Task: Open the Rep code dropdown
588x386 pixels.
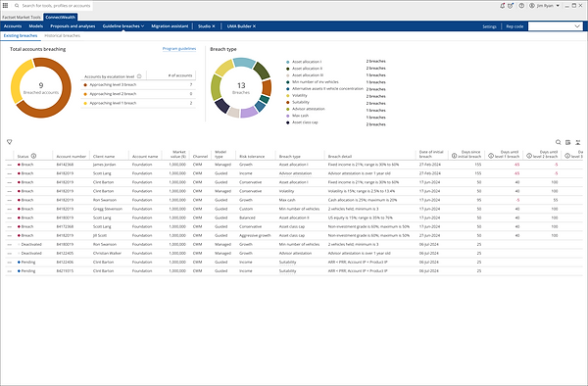Action: [x=555, y=26]
